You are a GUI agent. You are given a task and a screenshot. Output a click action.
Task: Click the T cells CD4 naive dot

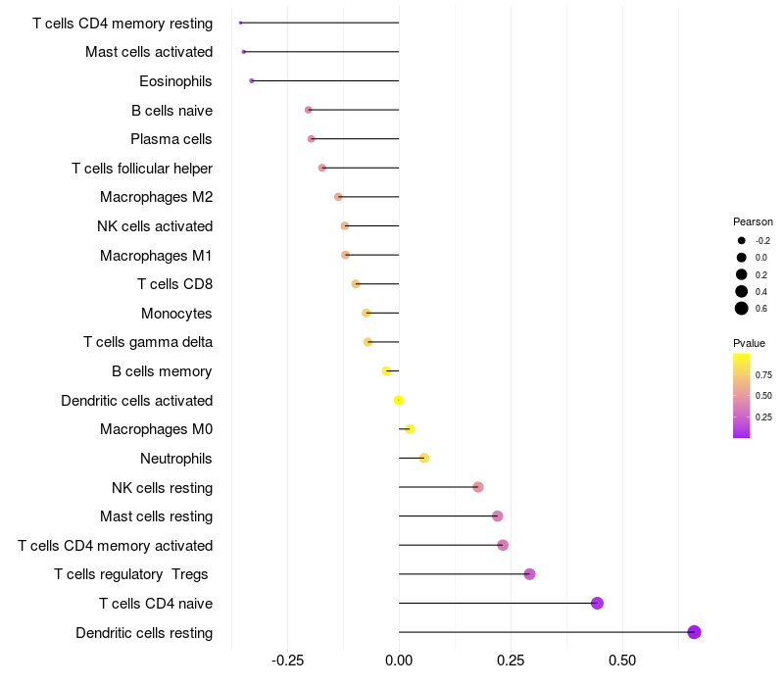point(597,603)
